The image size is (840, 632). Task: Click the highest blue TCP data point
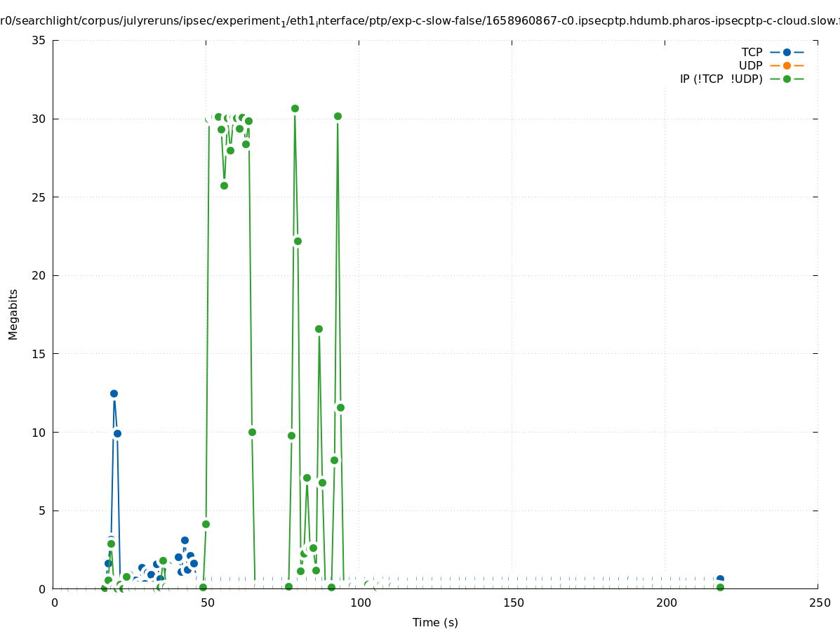[x=114, y=393]
